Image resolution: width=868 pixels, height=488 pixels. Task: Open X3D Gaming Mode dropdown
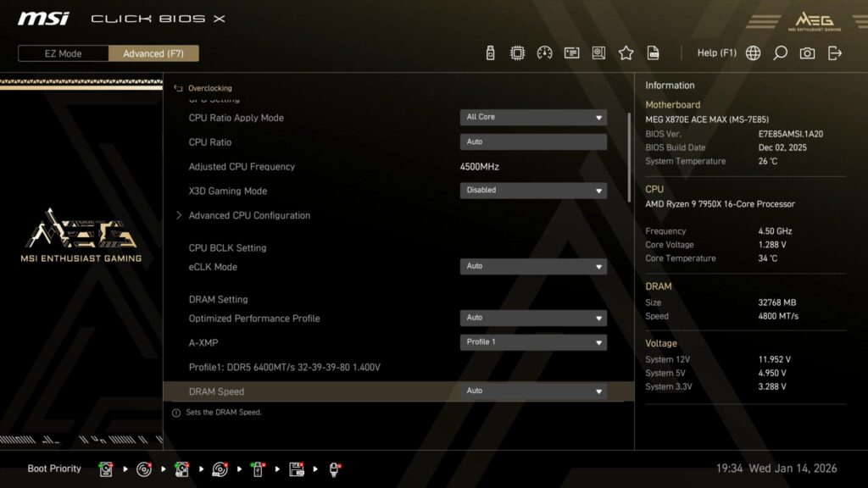(533, 191)
